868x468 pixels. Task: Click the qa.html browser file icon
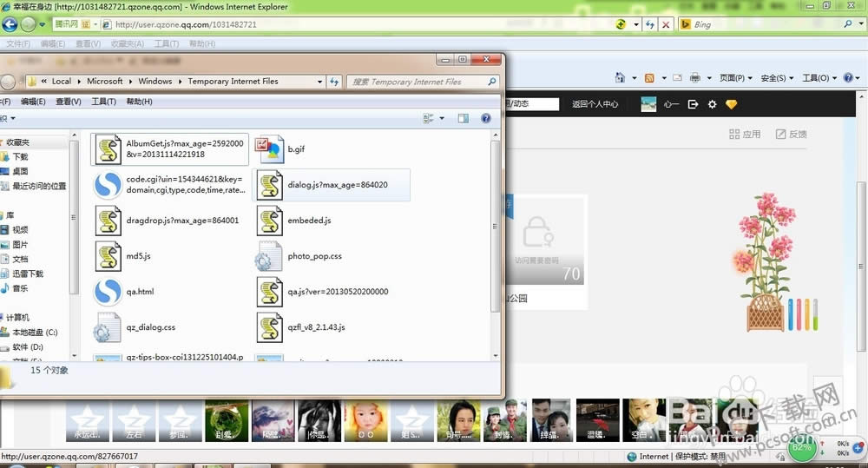[x=108, y=292]
